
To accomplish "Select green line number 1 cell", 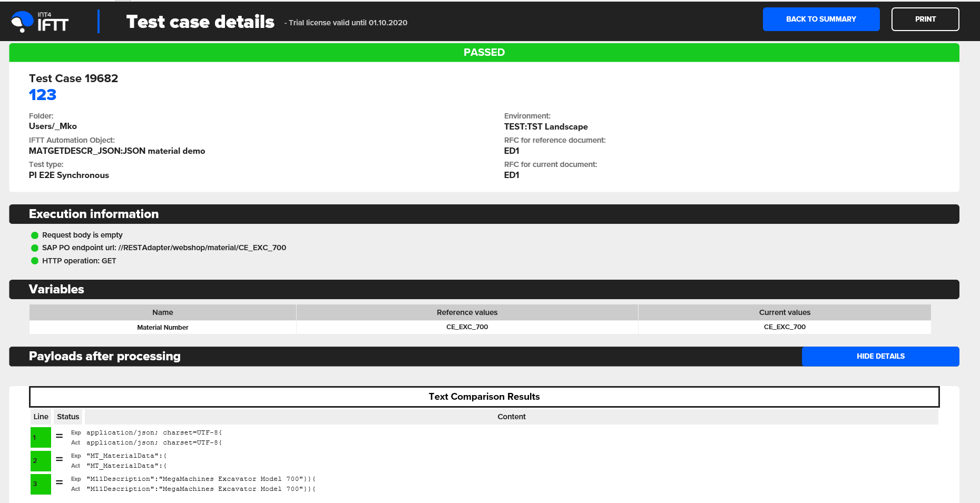I will pos(41,437).
